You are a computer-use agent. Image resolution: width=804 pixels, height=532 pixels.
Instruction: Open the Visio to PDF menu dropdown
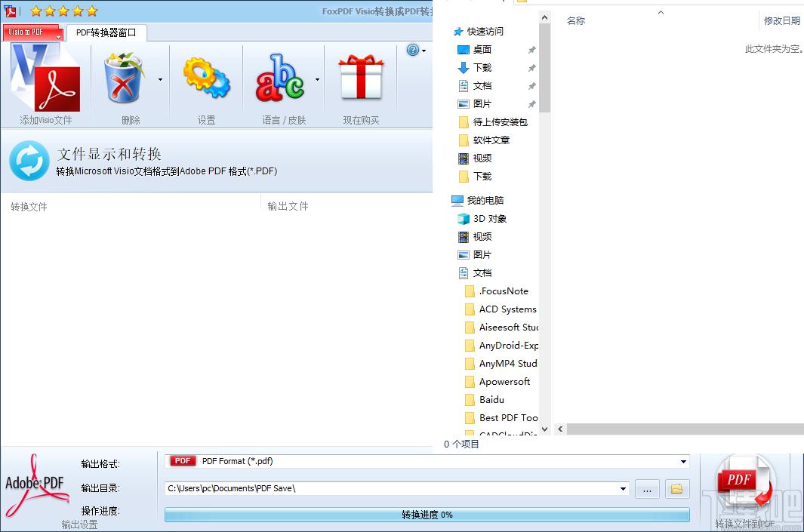pyautogui.click(x=32, y=32)
